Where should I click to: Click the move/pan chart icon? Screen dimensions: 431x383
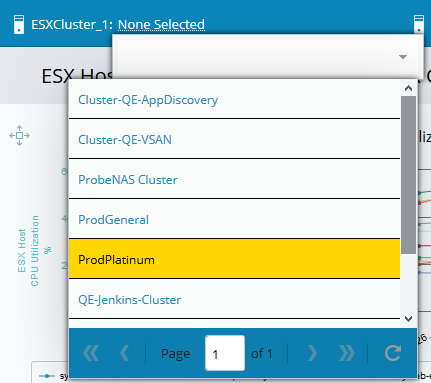point(19,135)
